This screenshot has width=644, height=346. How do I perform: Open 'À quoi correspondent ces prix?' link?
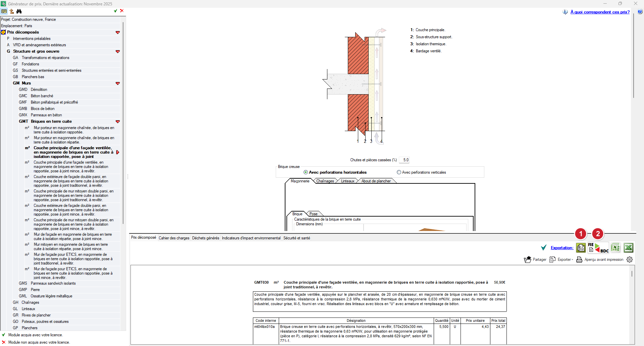pos(600,12)
